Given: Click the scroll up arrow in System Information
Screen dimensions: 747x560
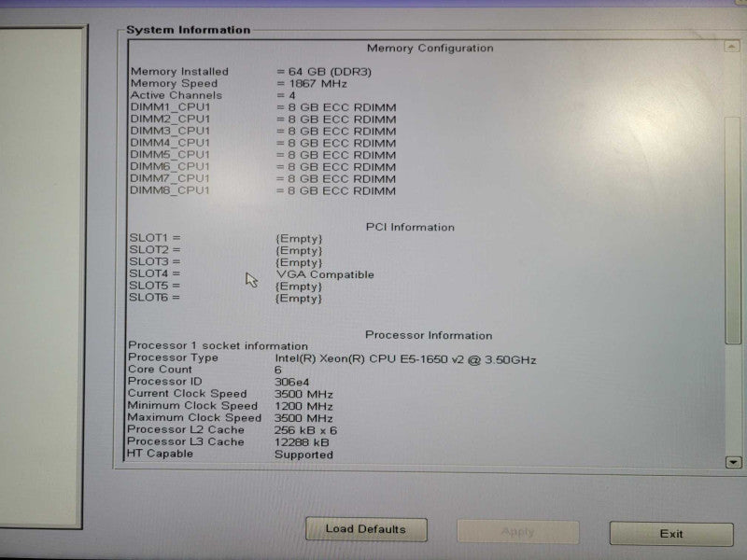Looking at the screenshot, I should pyautogui.click(x=731, y=46).
